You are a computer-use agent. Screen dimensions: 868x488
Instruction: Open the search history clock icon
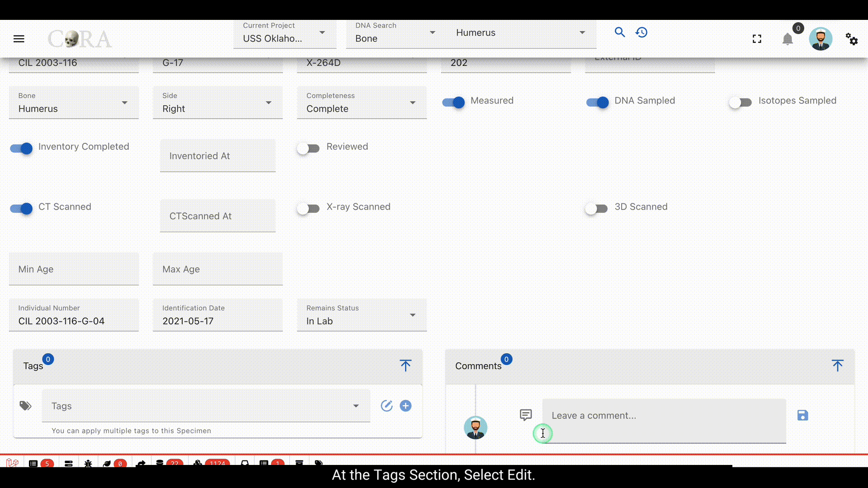(642, 32)
